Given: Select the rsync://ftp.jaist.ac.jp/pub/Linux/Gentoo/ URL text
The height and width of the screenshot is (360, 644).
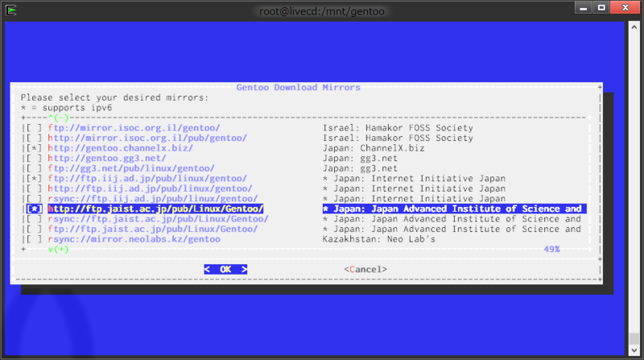Looking at the screenshot, I should click(158, 219).
